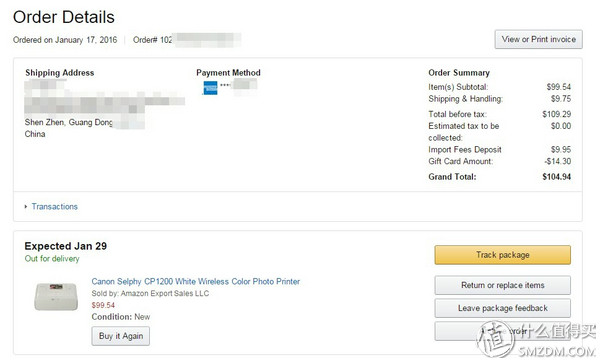Screen dimensions: 600x363
Task: Click the yellow Track package button
Action: [502, 255]
